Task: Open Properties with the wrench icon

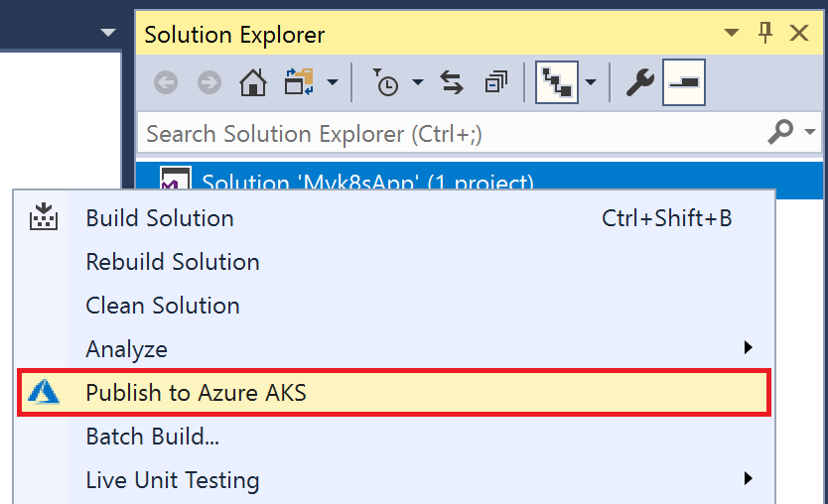Action: coord(640,83)
